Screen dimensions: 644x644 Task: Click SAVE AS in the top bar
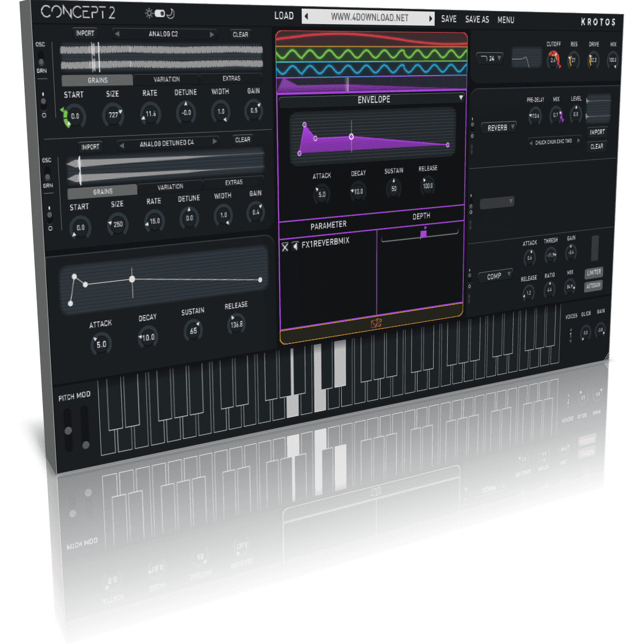[477, 19]
